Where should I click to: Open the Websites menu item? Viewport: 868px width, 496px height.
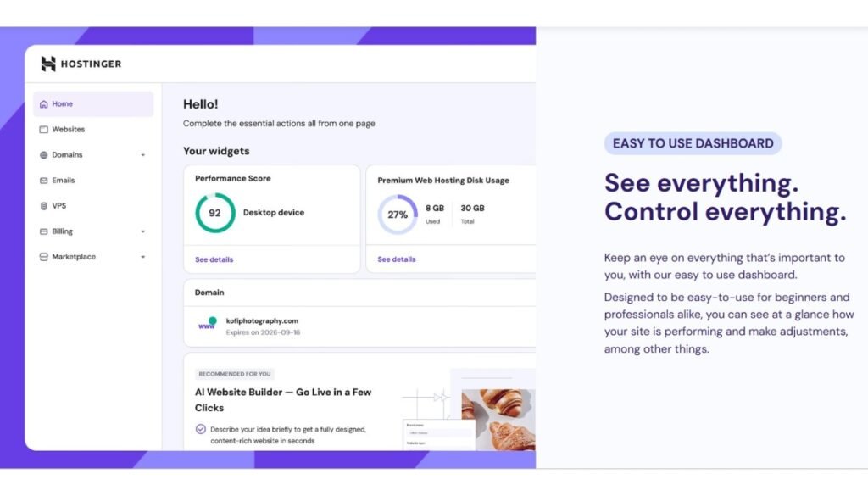click(x=68, y=130)
